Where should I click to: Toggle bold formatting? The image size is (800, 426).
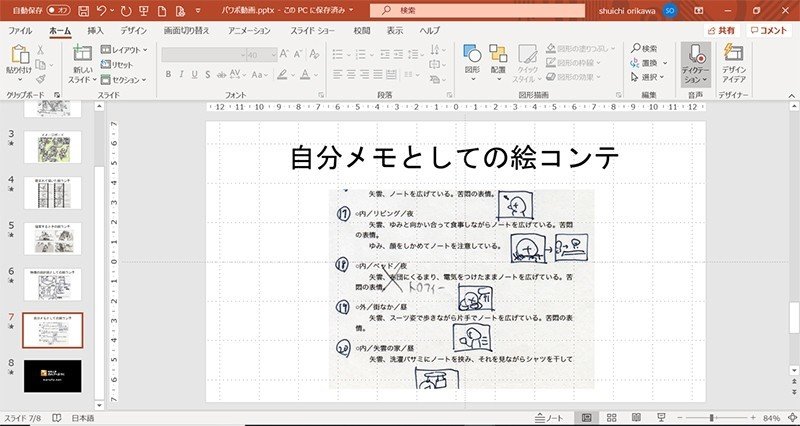(168, 74)
